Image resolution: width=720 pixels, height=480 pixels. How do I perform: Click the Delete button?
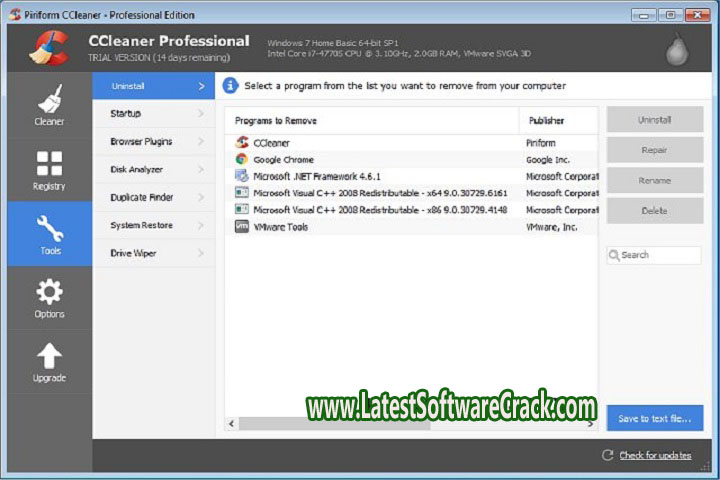(x=655, y=211)
